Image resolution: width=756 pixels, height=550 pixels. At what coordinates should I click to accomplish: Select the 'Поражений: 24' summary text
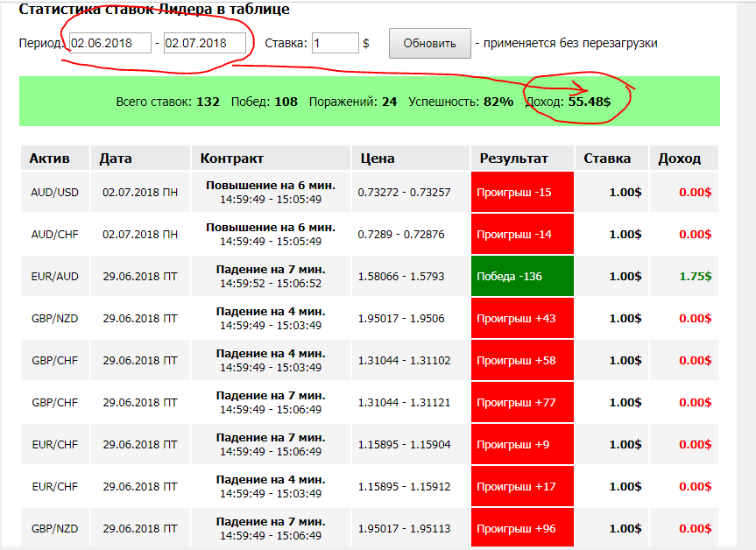(x=353, y=102)
